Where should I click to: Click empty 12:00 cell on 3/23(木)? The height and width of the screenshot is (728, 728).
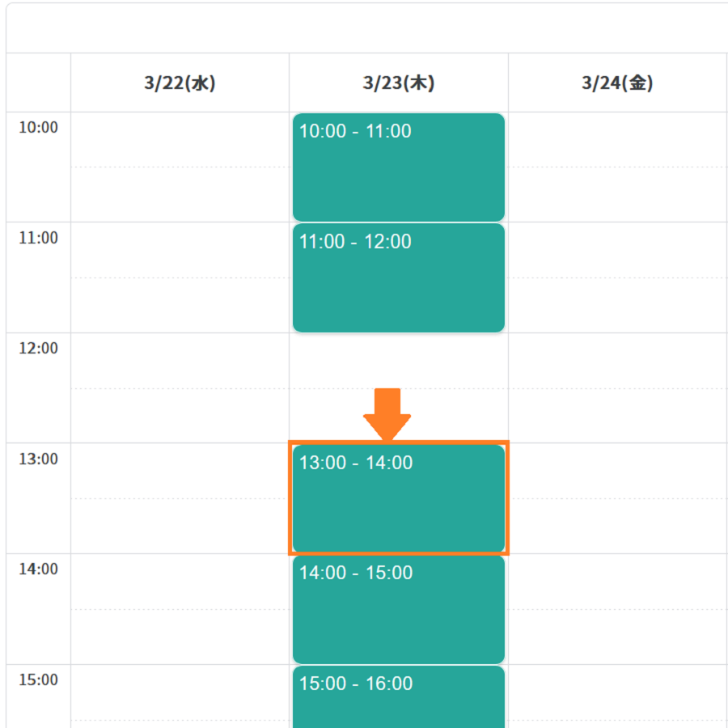[398, 361]
